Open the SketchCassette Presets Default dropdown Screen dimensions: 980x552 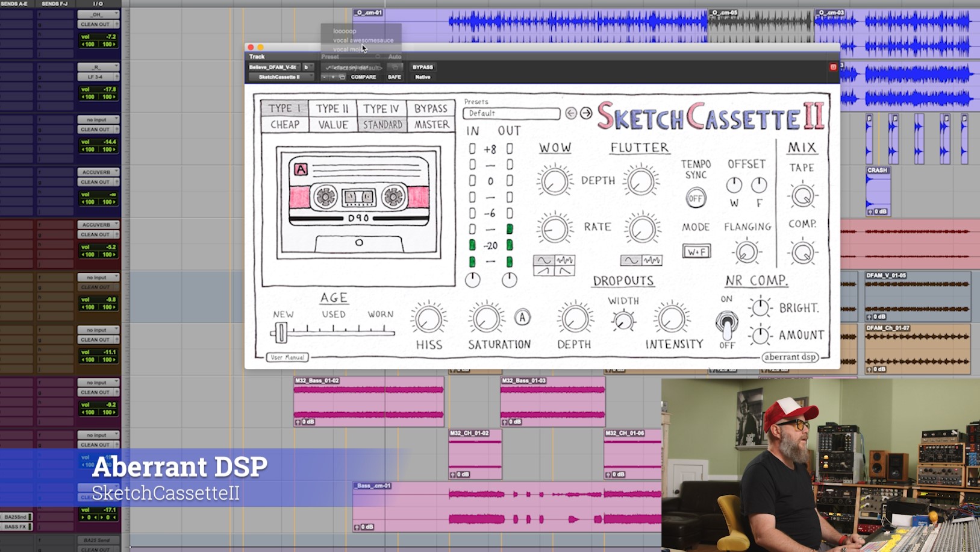(x=511, y=113)
